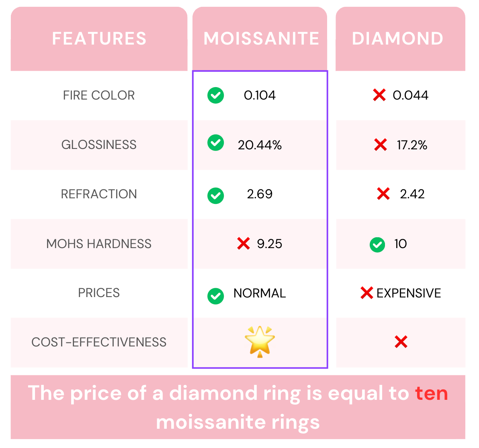Select the MOISSANITE column header
The width and height of the screenshot is (479, 448).
[260, 39]
